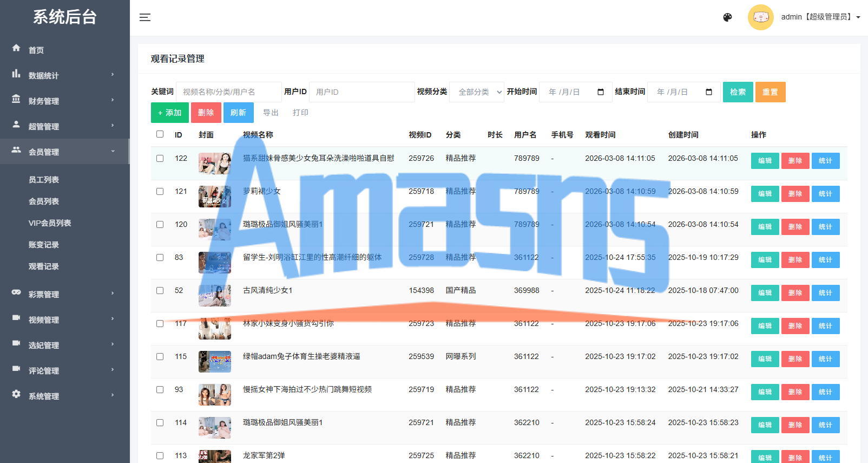Click the bank icon for 财务管理
Screen dimensions: 868x463
pyautogui.click(x=16, y=99)
